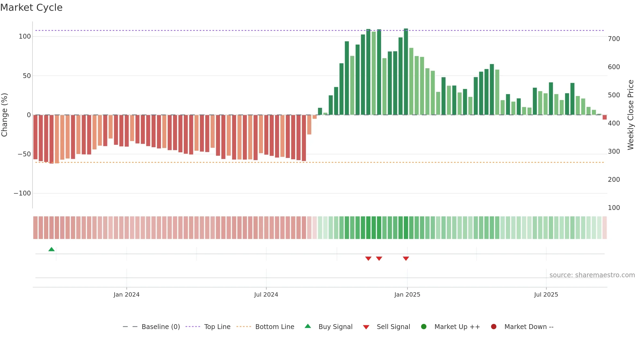This screenshot has width=644, height=362.
Task: Click the green Market Up legend circle
Action: [424, 327]
